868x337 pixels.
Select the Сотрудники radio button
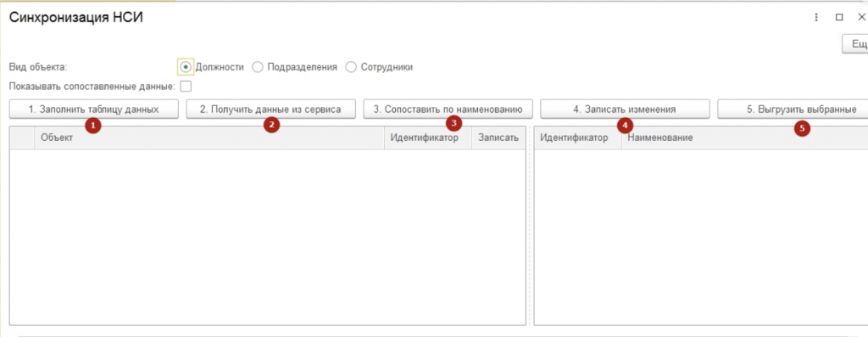pos(350,67)
